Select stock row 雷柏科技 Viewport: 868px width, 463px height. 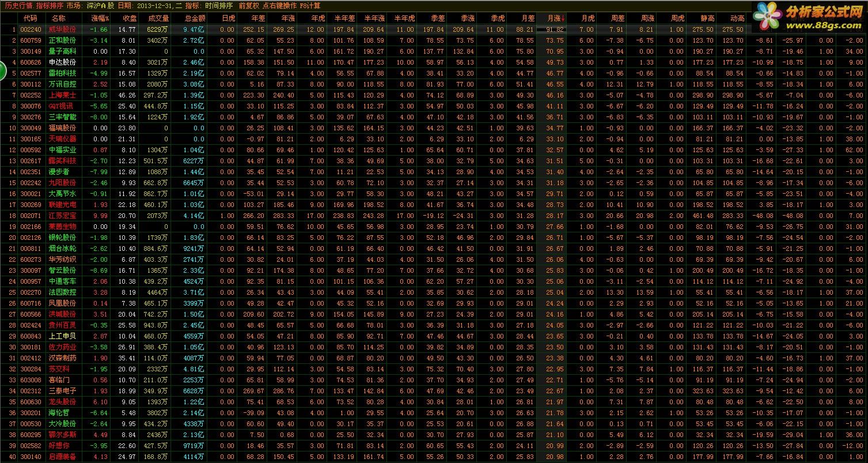pos(434,73)
